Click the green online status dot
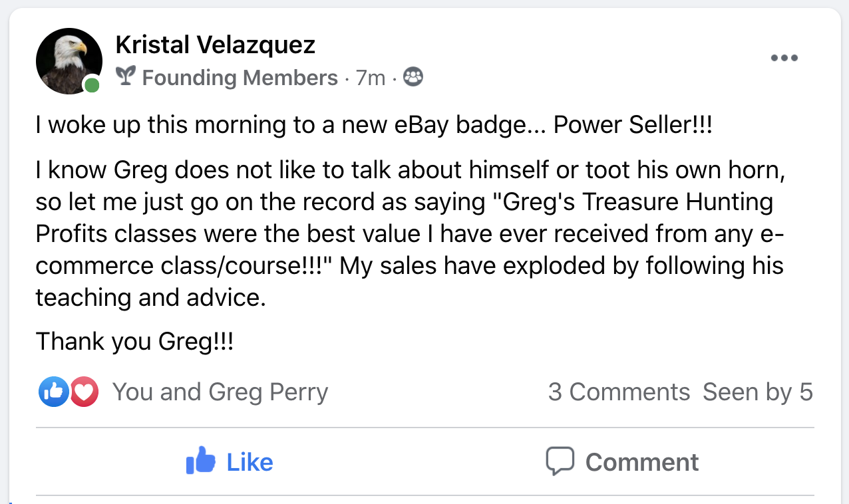 (x=92, y=85)
